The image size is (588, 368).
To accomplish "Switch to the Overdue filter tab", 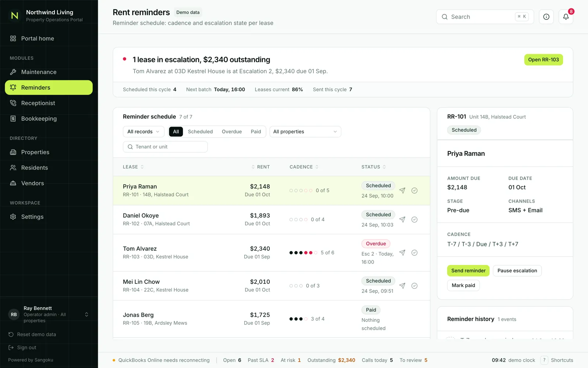I will 232,132.
